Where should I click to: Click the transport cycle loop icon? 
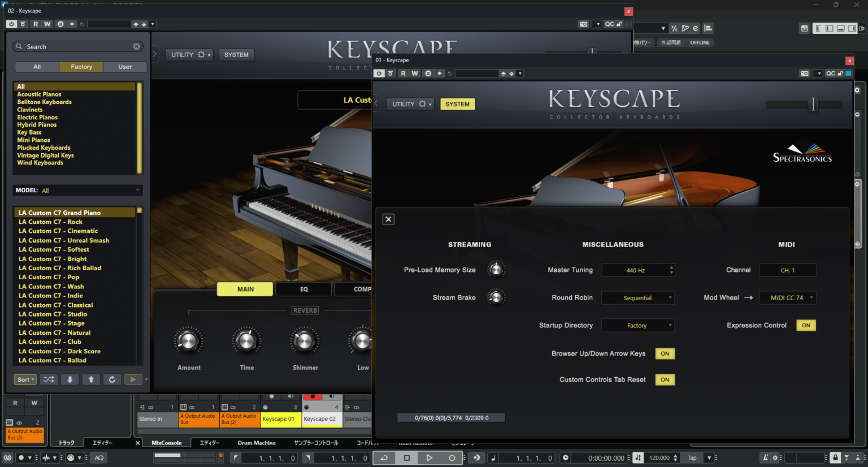384,458
